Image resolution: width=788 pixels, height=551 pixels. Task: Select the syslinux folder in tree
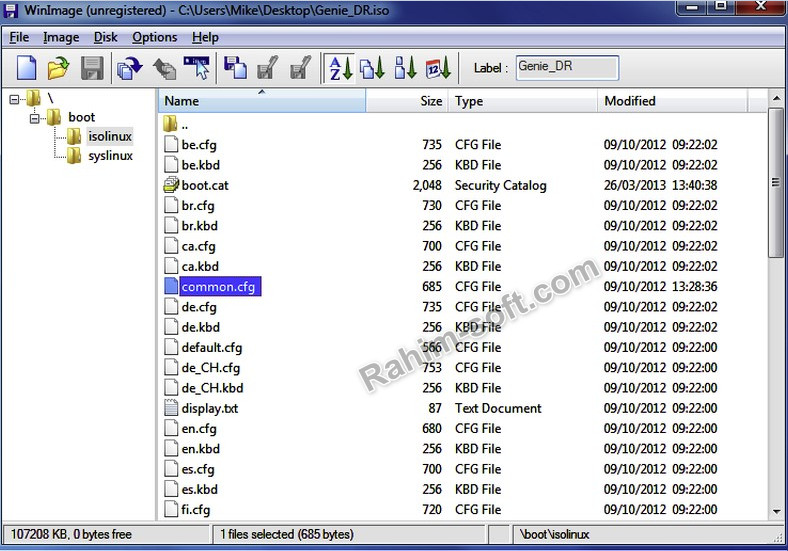pyautogui.click(x=111, y=156)
